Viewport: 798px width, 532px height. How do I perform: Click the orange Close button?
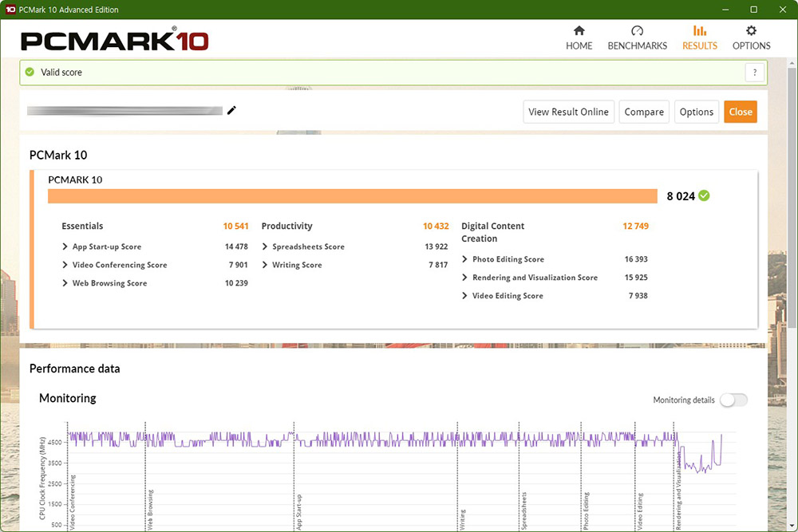(741, 112)
